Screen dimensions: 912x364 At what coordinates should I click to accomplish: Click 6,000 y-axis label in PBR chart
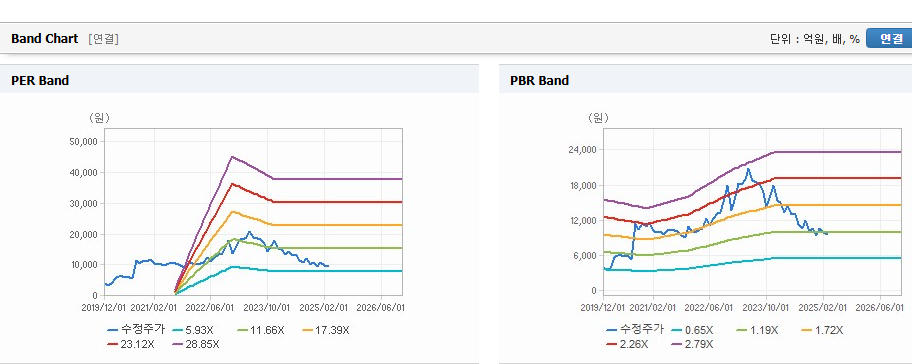click(586, 255)
